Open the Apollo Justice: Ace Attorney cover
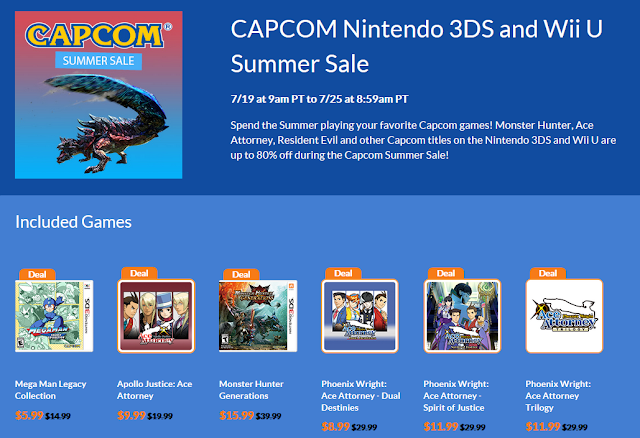This screenshot has width=640, height=438. (x=156, y=316)
